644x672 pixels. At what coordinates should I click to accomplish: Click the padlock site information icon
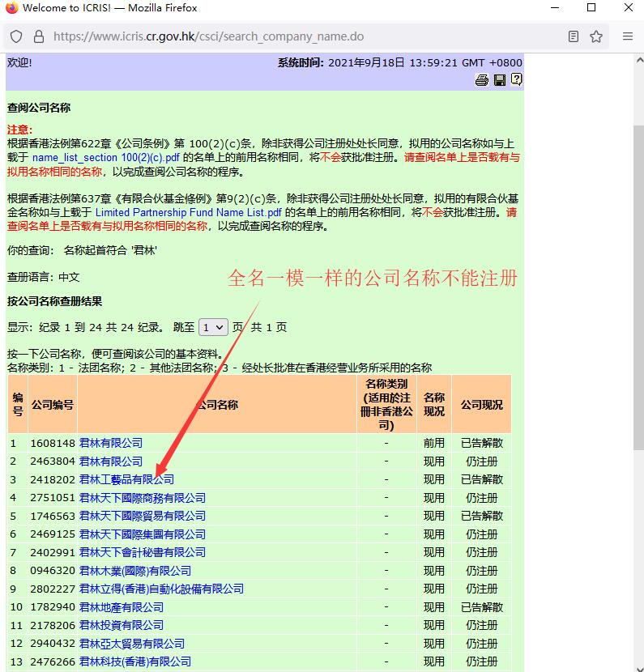click(38, 36)
